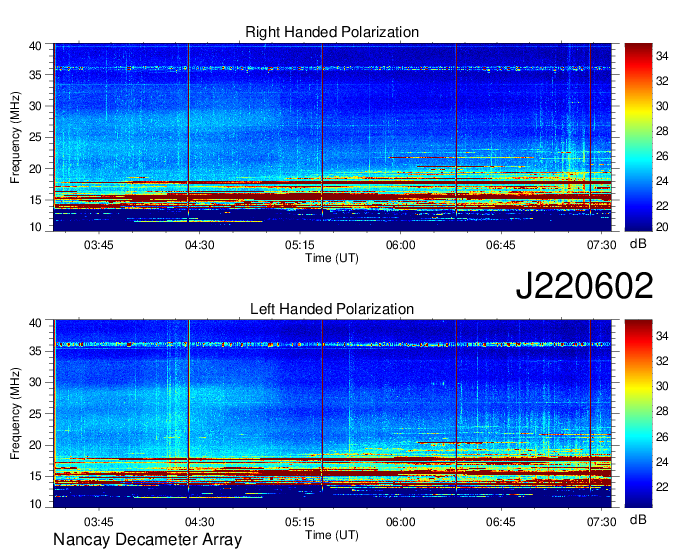The image size is (680, 552).
Task: Click the 06:45 time tick under the right-handed plot
Action: [x=500, y=245]
